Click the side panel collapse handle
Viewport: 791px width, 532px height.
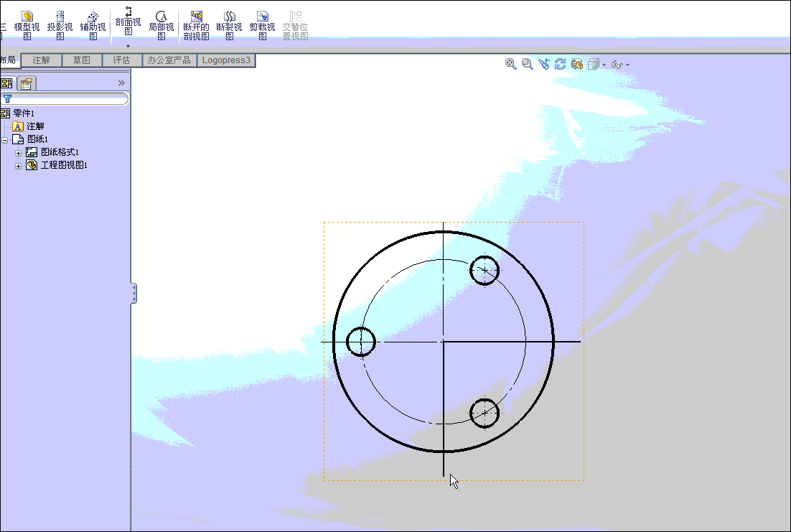(134, 293)
